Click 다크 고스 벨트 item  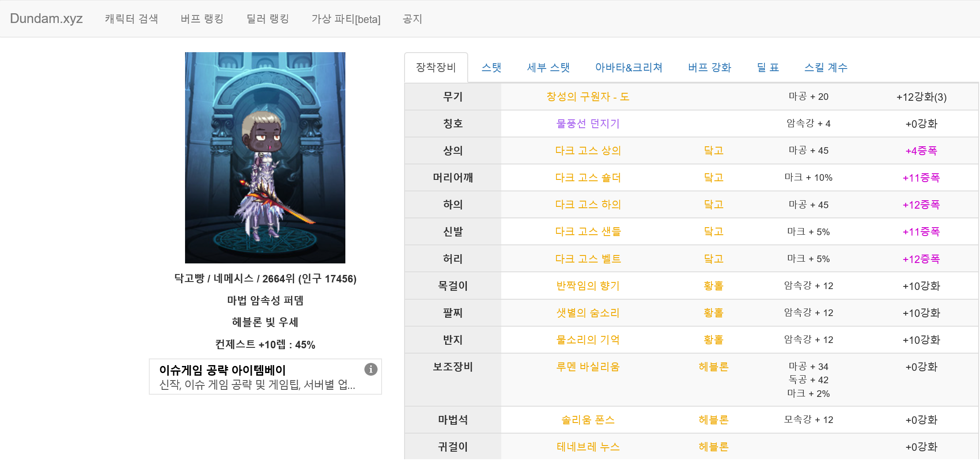pyautogui.click(x=588, y=259)
